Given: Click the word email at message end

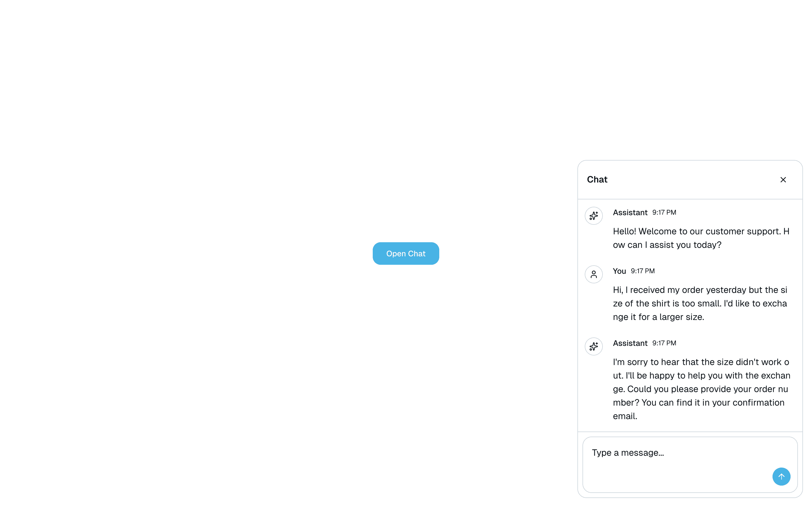Looking at the screenshot, I should [x=625, y=416].
